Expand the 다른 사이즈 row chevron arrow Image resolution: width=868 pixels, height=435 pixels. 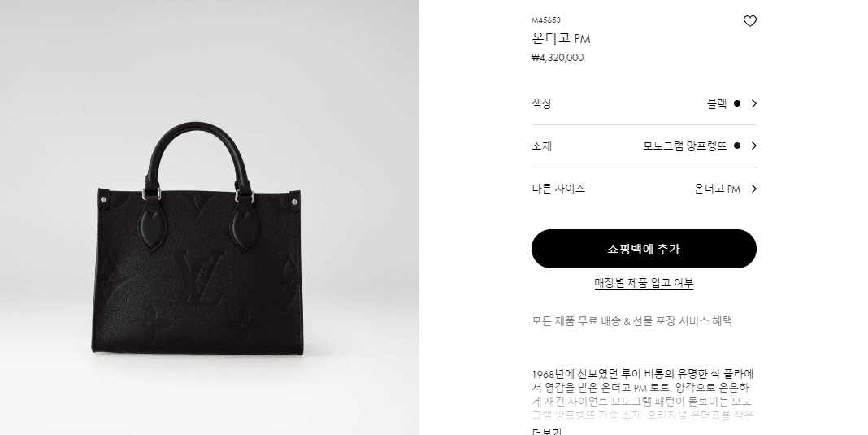click(x=753, y=189)
